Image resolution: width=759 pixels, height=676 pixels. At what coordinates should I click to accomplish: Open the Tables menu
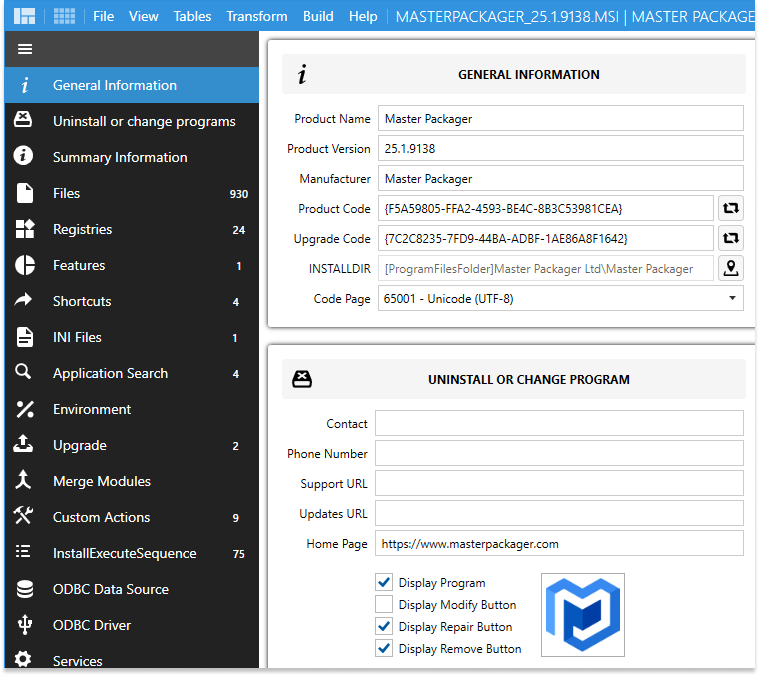(192, 16)
